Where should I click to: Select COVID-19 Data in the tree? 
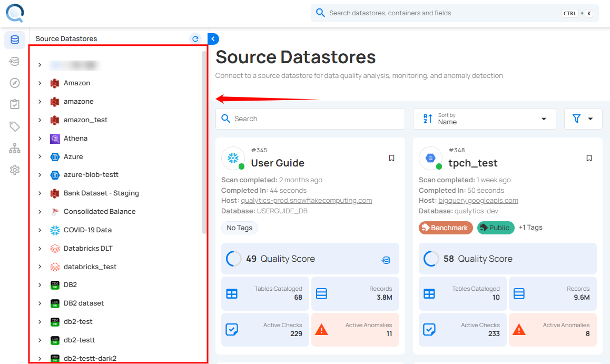coord(87,230)
